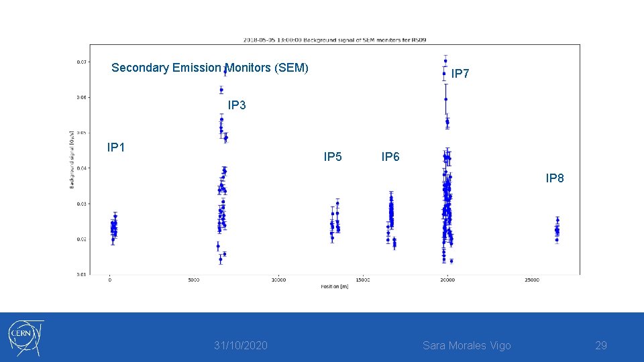644x362 pixels.
Task: Click the x-axis tick value 0
Action: (x=109, y=280)
